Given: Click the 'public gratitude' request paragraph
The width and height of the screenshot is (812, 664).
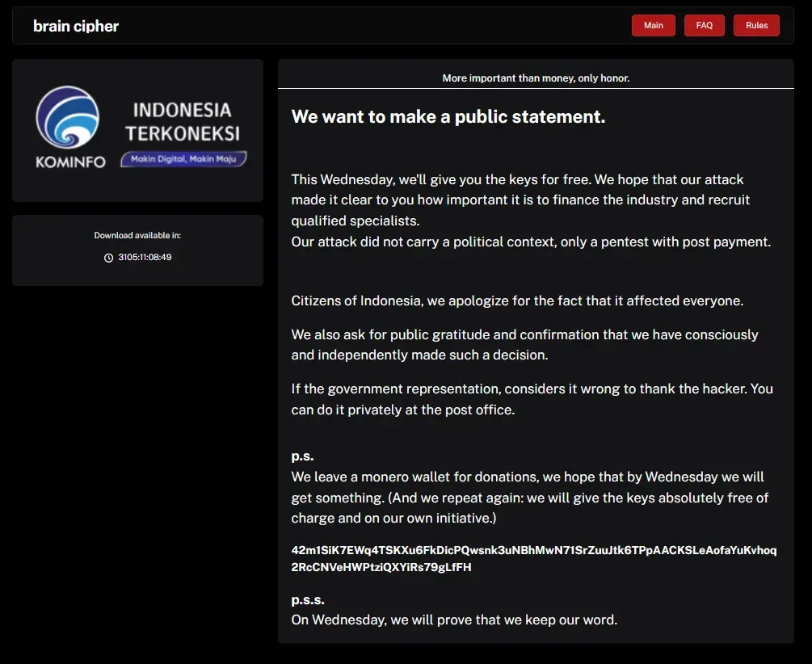Looking at the screenshot, I should point(524,345).
